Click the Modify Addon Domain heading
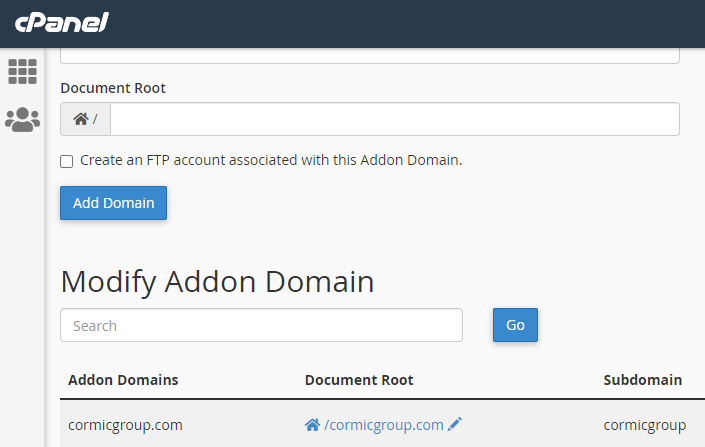 click(x=217, y=282)
